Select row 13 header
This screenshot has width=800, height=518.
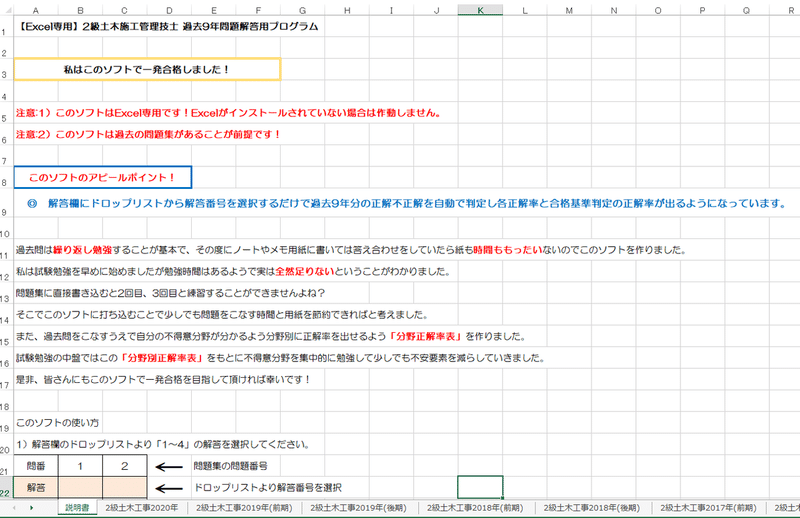click(6, 293)
